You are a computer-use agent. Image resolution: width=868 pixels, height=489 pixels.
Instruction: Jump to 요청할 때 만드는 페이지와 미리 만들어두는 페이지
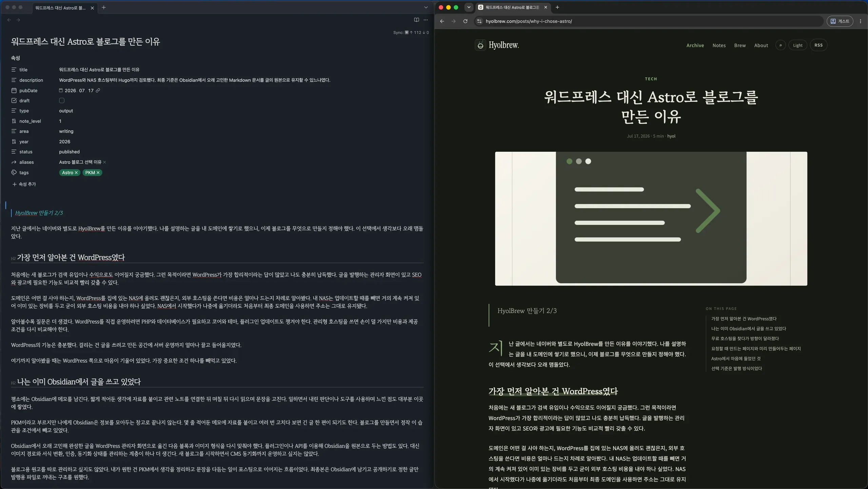[x=756, y=349]
